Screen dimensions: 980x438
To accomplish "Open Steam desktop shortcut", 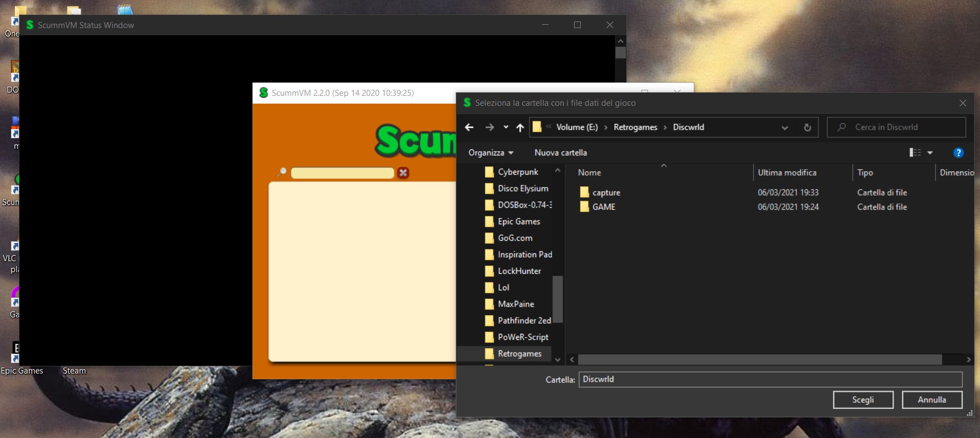I will (74, 371).
